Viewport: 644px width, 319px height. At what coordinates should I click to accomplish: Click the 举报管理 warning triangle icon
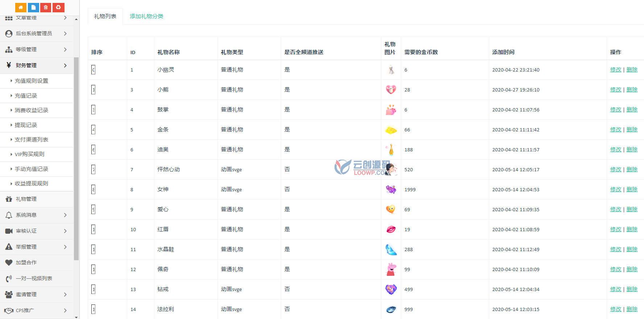coord(9,246)
